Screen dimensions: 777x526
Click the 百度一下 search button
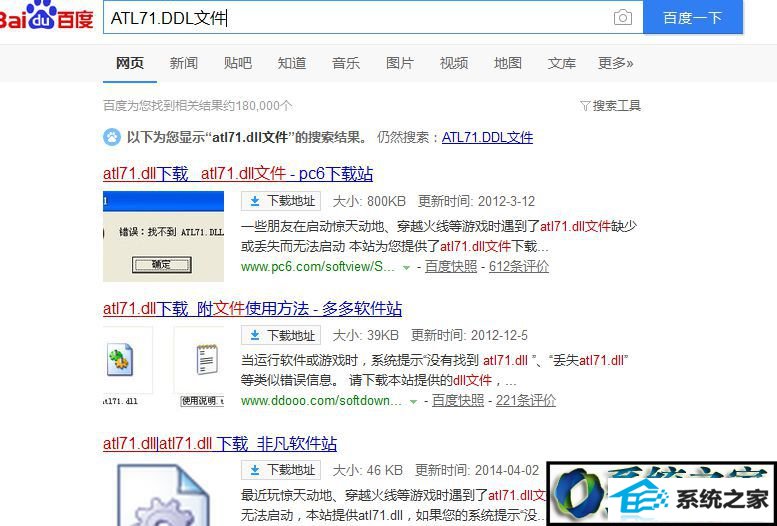[x=693, y=18]
